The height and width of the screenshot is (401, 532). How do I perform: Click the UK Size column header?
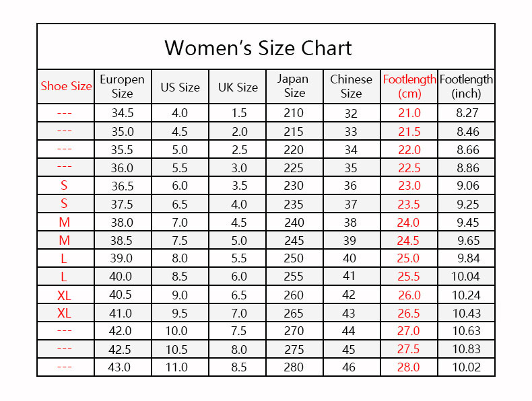pyautogui.click(x=238, y=87)
